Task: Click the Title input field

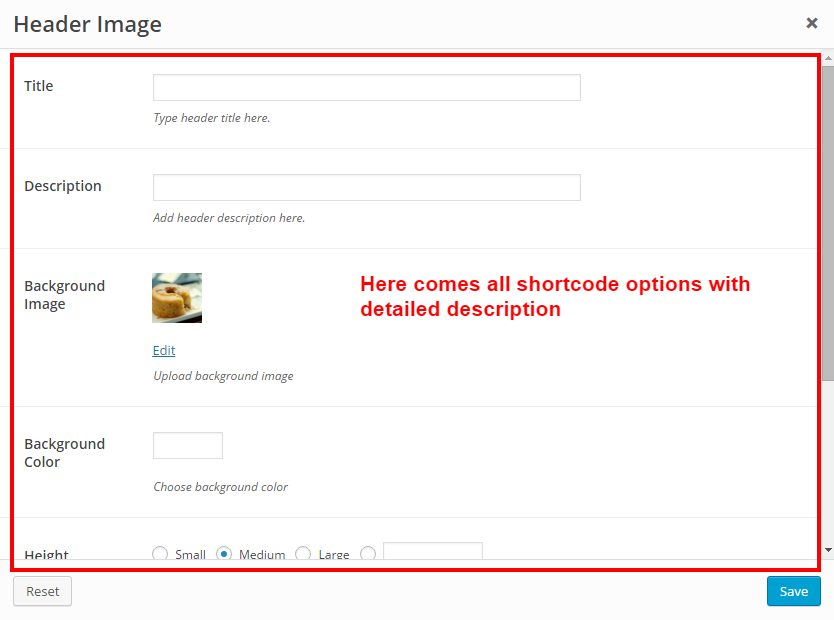Action: (x=366, y=88)
